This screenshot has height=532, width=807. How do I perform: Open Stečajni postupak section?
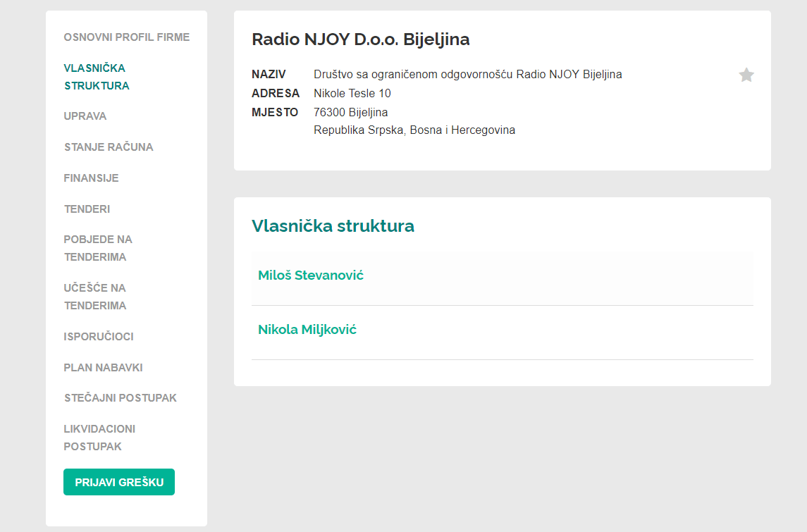coord(121,397)
